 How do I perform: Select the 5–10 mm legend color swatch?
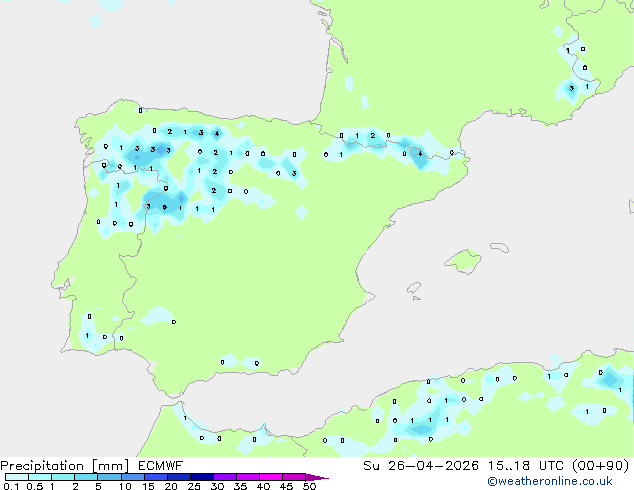point(109,477)
